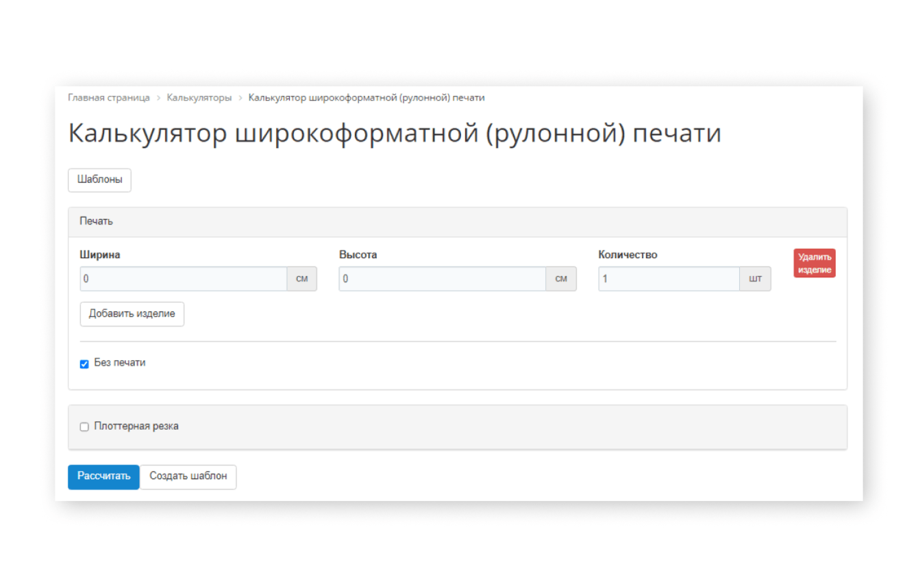
Task: Open the Главная страница breadcrumb link
Action: tap(108, 98)
